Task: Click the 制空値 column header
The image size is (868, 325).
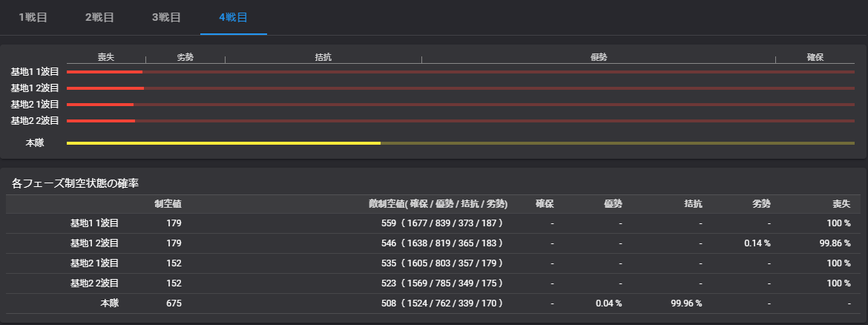Action: [x=168, y=204]
